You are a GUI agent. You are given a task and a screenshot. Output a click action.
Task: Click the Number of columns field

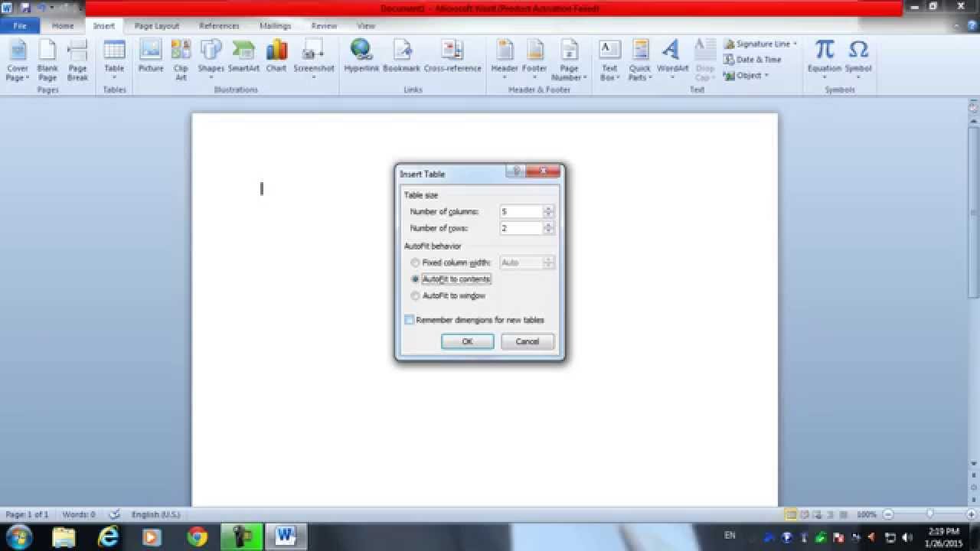tap(521, 211)
